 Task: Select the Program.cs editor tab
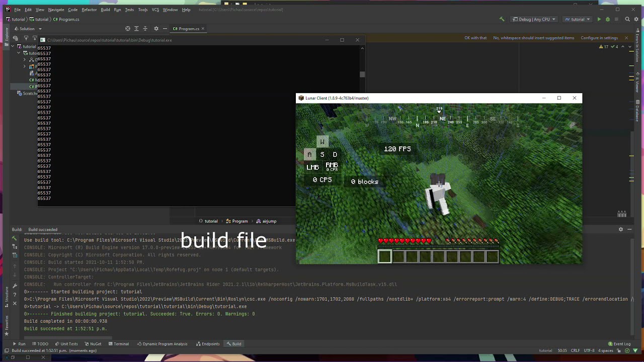pyautogui.click(x=189, y=29)
